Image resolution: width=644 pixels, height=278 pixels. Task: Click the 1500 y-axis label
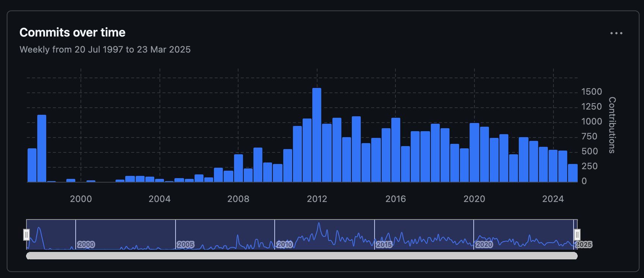click(591, 92)
